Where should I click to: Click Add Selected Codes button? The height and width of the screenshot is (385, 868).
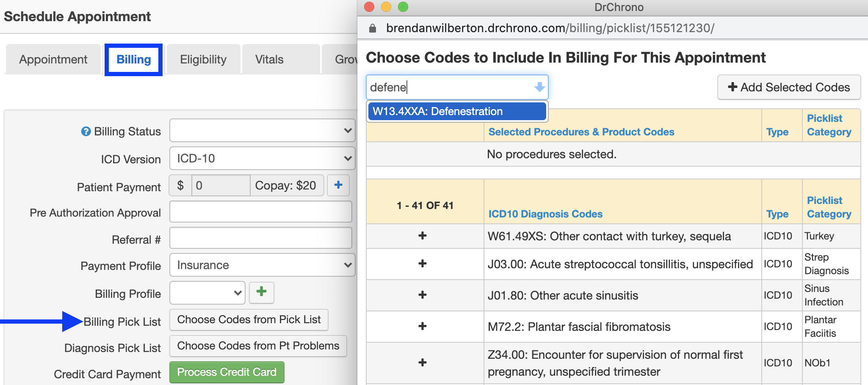(789, 87)
